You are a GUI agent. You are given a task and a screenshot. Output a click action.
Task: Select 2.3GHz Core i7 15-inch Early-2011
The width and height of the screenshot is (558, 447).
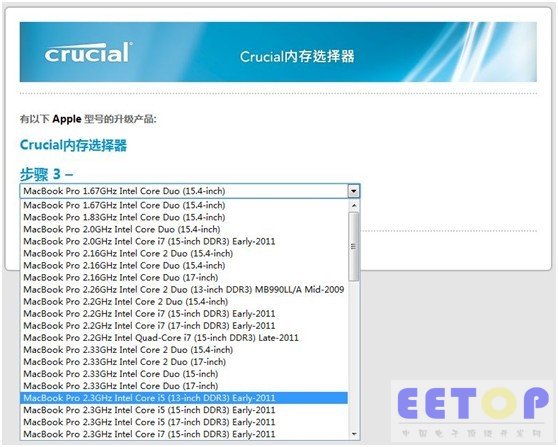(184, 434)
